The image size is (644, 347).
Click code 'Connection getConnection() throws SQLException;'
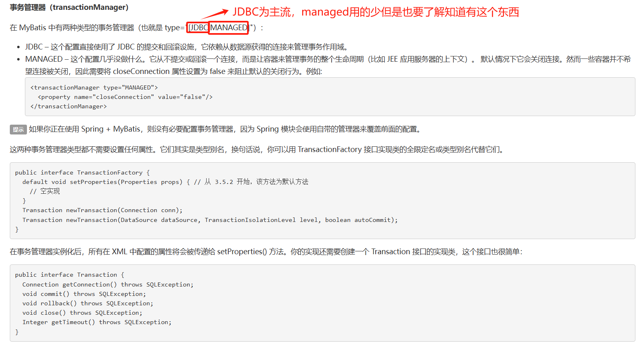tap(108, 284)
